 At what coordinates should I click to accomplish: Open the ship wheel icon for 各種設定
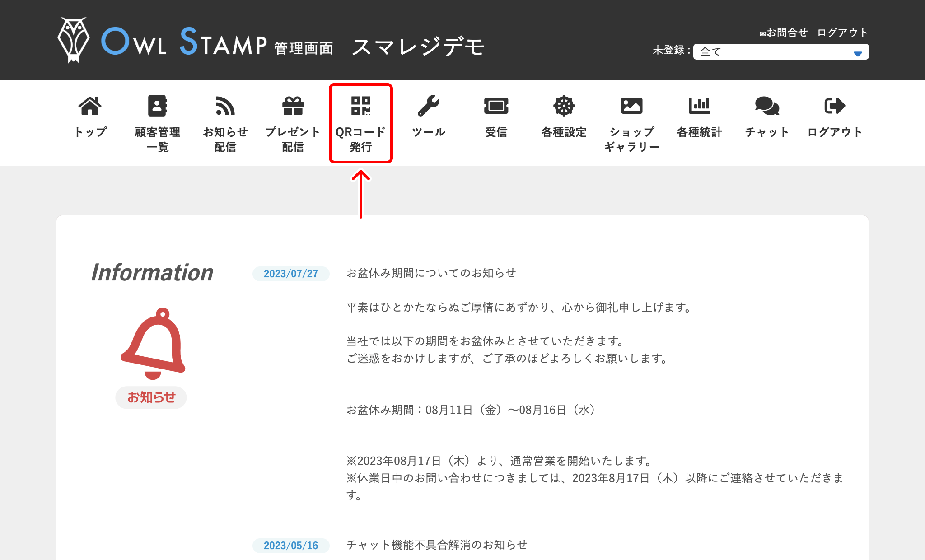point(564,106)
